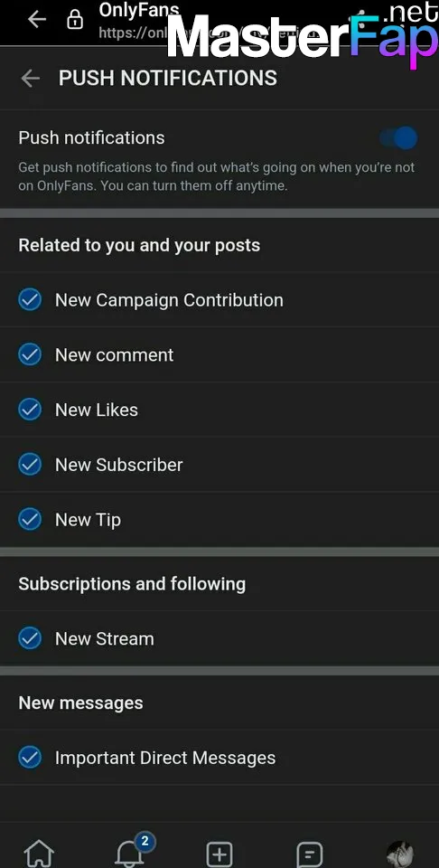The width and height of the screenshot is (439, 868).
Task: Uncheck Important Direct Messages checkbox
Action: tap(30, 758)
